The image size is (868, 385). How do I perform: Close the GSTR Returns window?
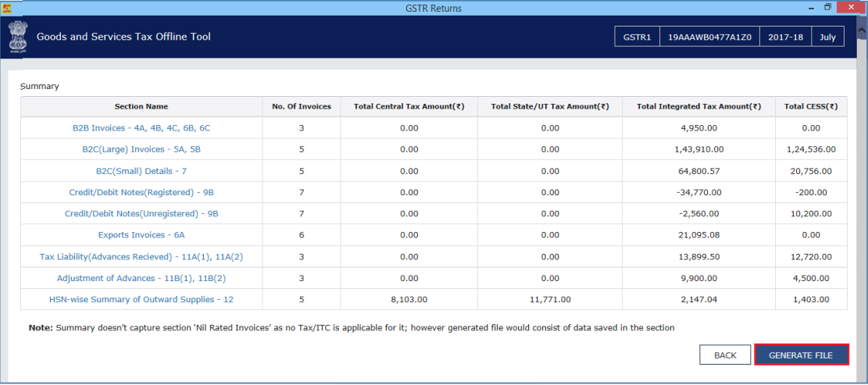click(851, 6)
